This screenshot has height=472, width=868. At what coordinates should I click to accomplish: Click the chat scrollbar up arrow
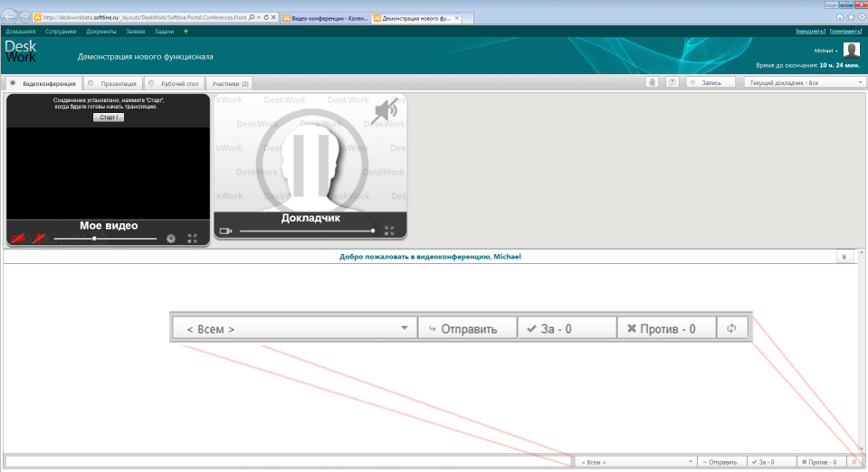(862, 251)
